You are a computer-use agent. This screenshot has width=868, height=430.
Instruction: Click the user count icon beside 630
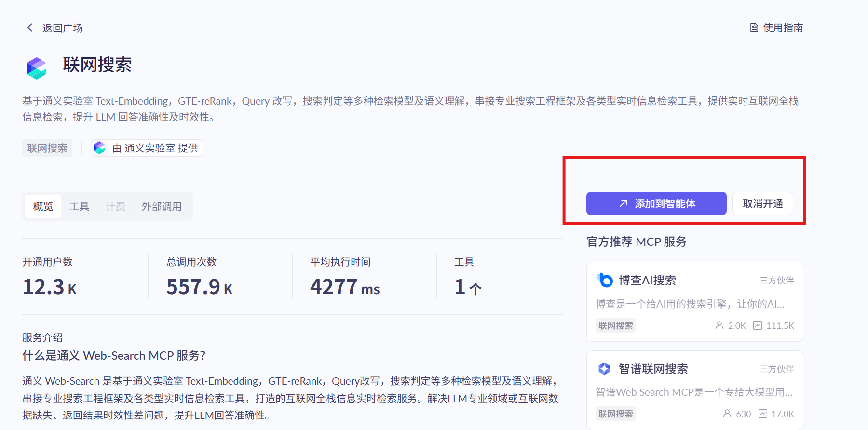tap(727, 414)
